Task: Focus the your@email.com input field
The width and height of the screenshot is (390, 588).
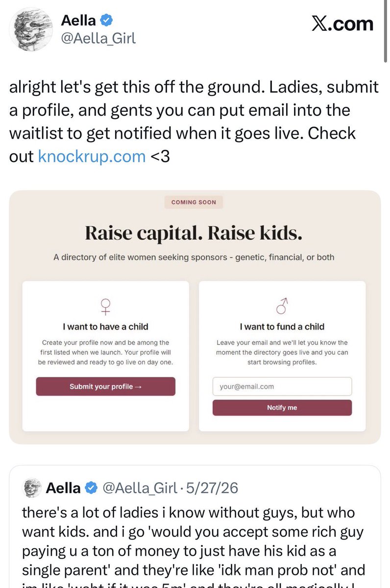Action: pos(282,387)
